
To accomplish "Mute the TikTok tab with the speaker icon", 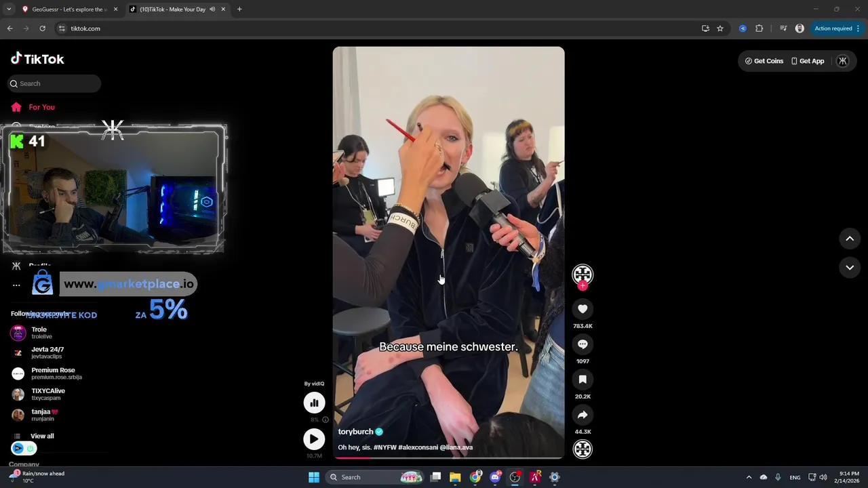I will point(212,9).
